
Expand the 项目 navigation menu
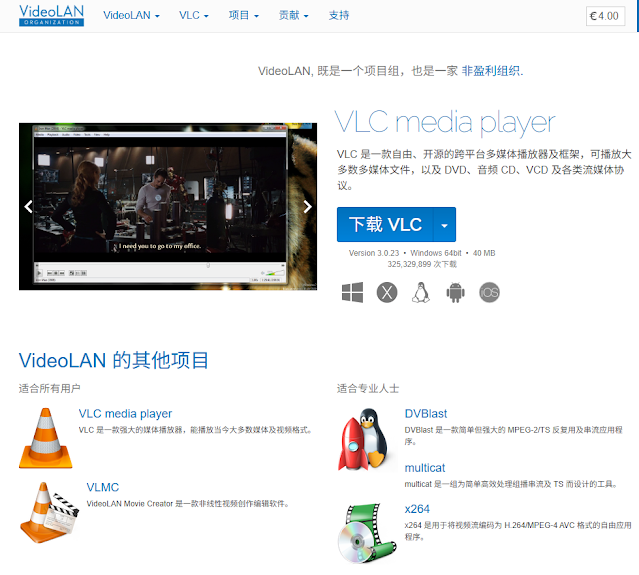(x=243, y=15)
